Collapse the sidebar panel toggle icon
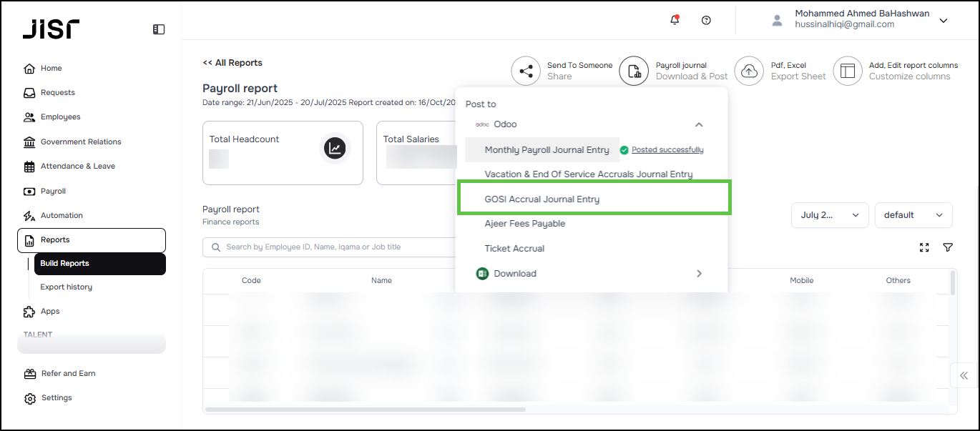This screenshot has width=980, height=431. [159, 29]
